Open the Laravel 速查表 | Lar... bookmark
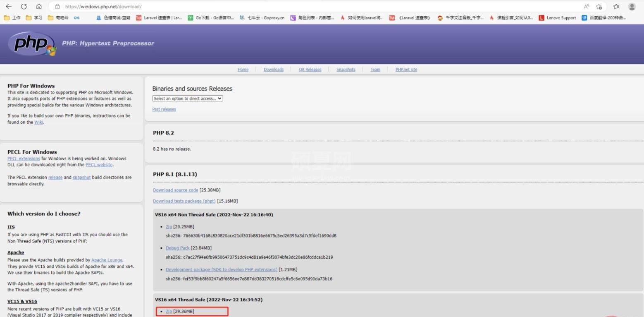The height and width of the screenshot is (317, 644). (x=159, y=18)
